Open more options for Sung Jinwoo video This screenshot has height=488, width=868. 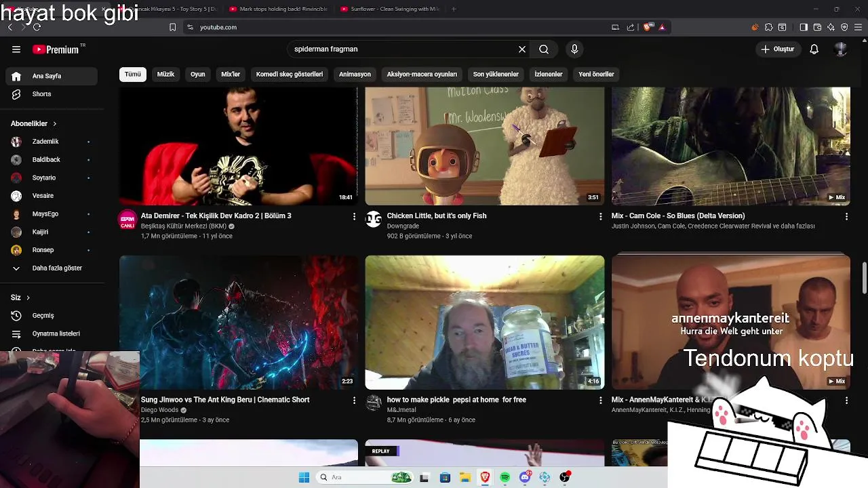354,401
